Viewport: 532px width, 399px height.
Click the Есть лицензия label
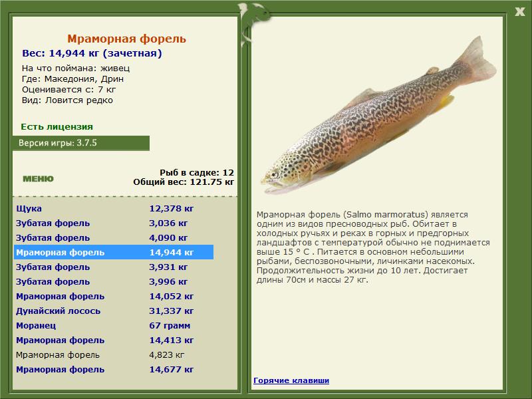click(x=57, y=126)
